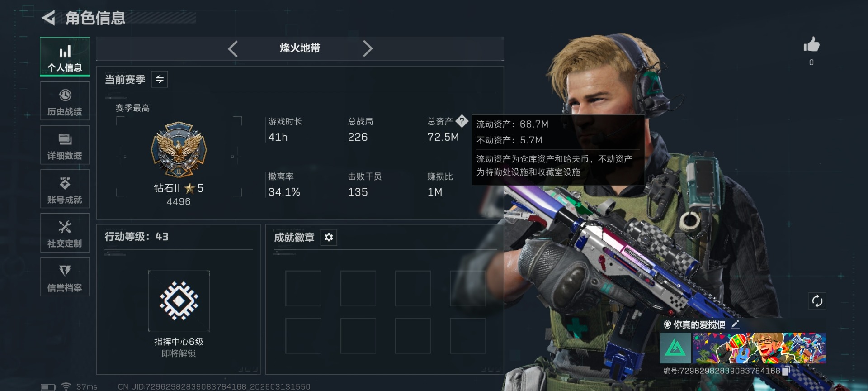Image resolution: width=868 pixels, height=391 pixels.
Task: Open the 历史战绩 sidebar tab
Action: [x=65, y=101]
